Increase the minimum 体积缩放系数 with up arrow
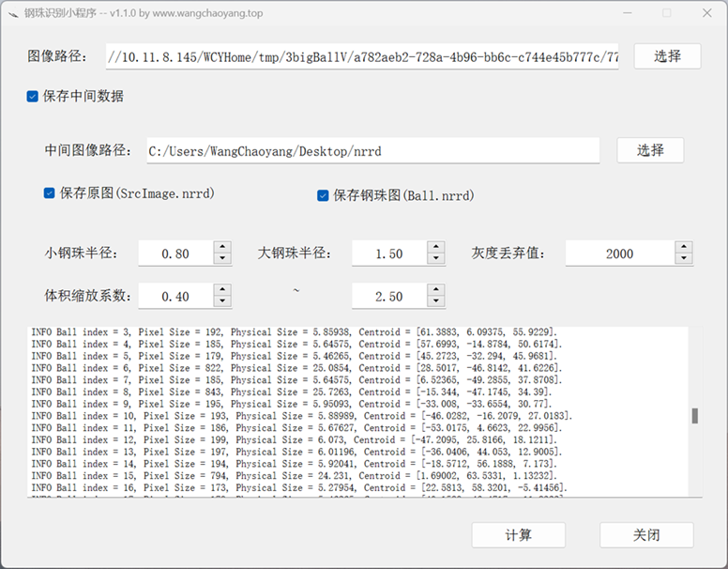The image size is (728, 569). (221, 291)
